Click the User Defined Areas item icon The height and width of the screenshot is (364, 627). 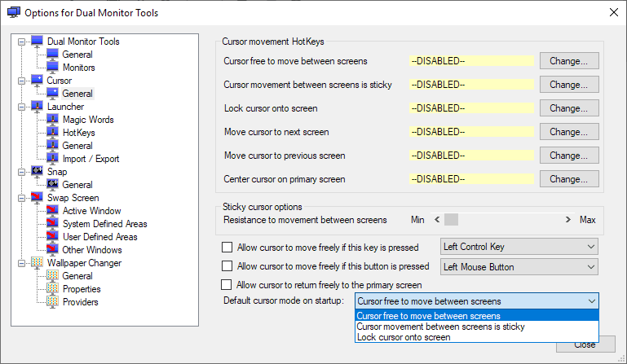pyautogui.click(x=52, y=236)
